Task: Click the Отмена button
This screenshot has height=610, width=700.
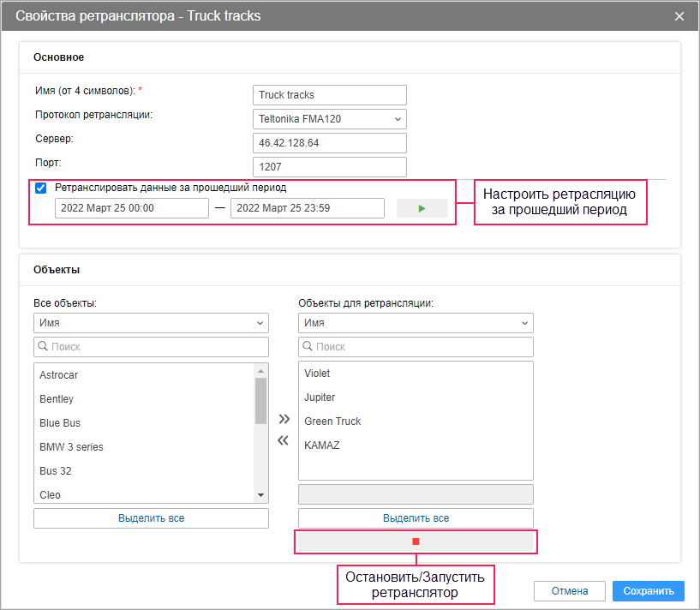Action: [569, 591]
